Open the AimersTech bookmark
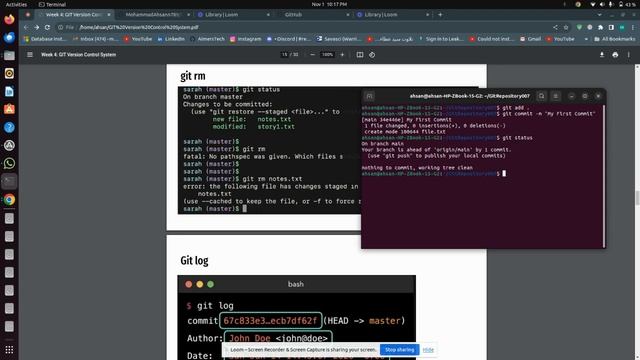Viewport: 640px width, 360px height. click(x=207, y=39)
